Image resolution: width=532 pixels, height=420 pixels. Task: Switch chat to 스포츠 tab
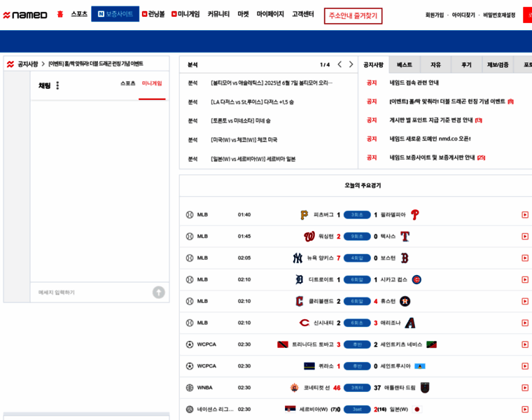click(128, 83)
